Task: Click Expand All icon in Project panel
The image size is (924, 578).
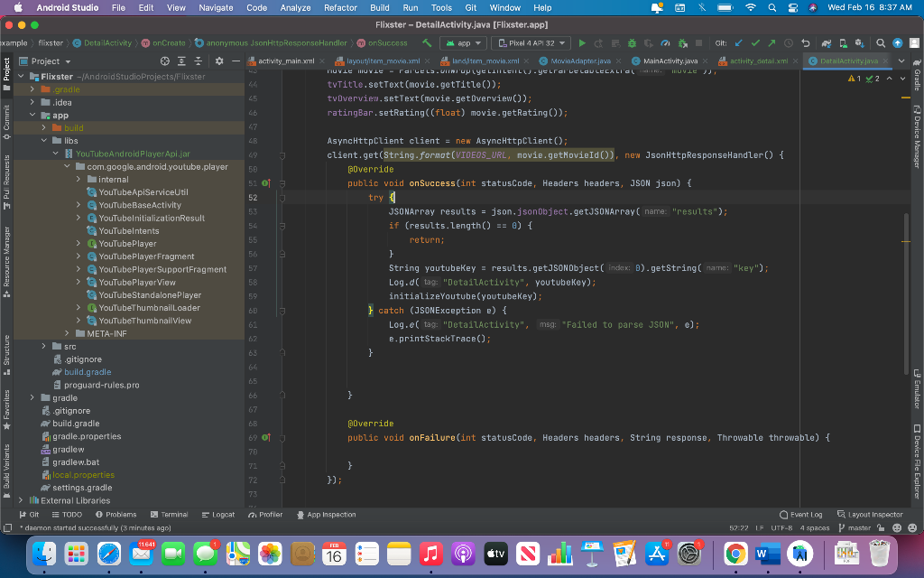Action: 181,61
